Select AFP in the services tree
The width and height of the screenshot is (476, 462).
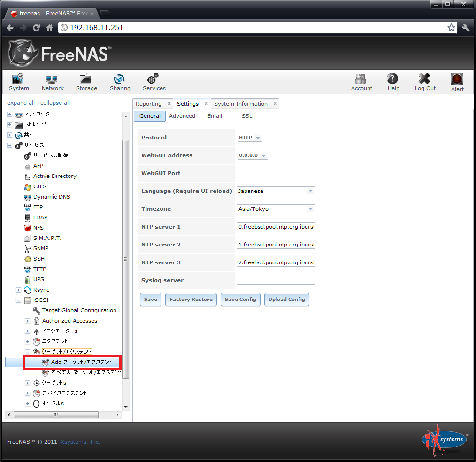[x=38, y=166]
